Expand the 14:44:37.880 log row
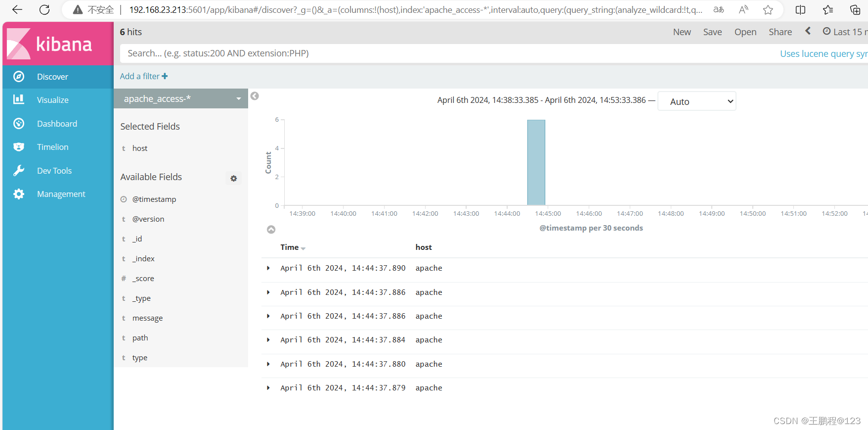This screenshot has width=868, height=430. tap(268, 364)
